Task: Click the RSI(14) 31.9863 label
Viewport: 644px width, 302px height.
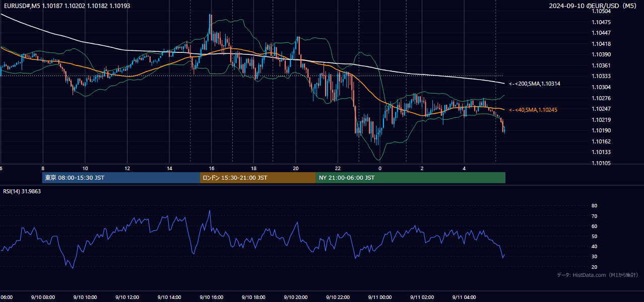Action: click(x=22, y=191)
